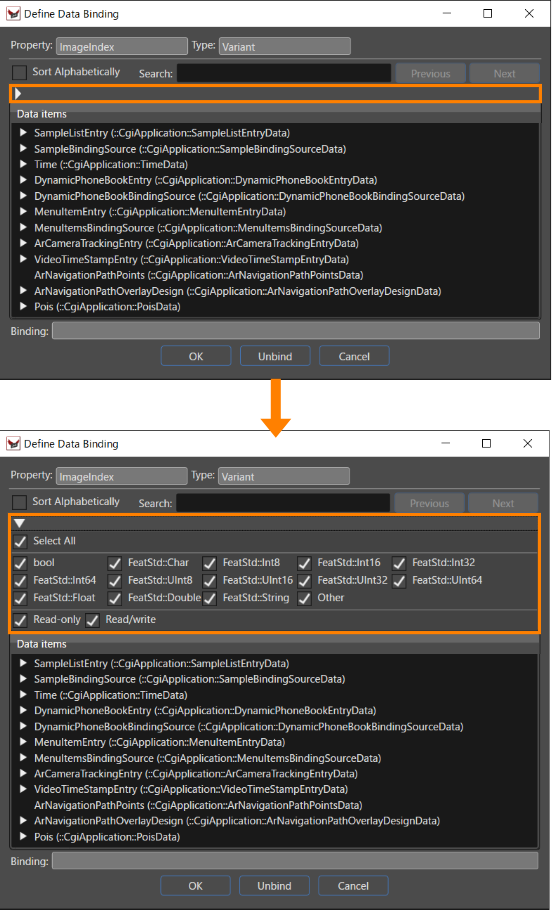Screen dimensions: 552x910
Task: Expand ArCameraTrackingEntry in lower dialog
Action: [23, 773]
